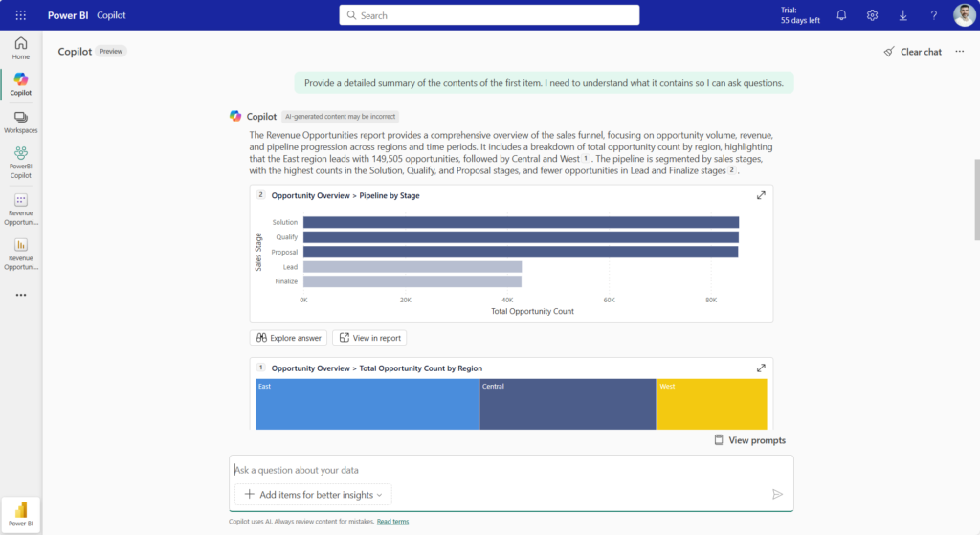980x535 pixels.
Task: Open the more options ellipsis beside Clear chat
Action: coord(959,52)
